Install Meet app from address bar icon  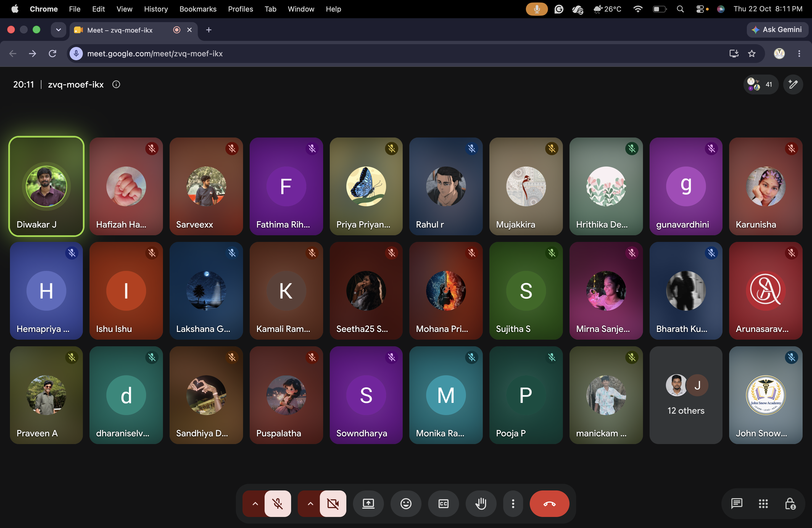coord(734,54)
